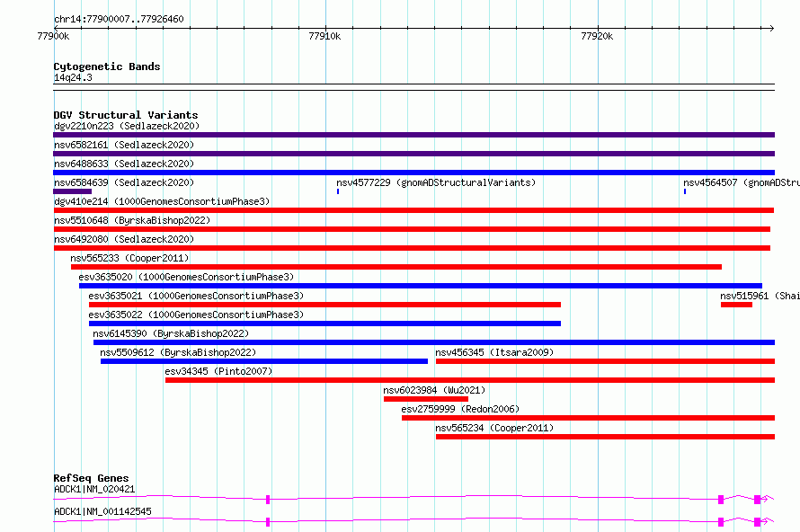Image resolution: width=800 pixels, height=532 pixels.
Task: Select the nsv5509612 (ByrskaBishop2022) blue bar
Action: point(264,361)
